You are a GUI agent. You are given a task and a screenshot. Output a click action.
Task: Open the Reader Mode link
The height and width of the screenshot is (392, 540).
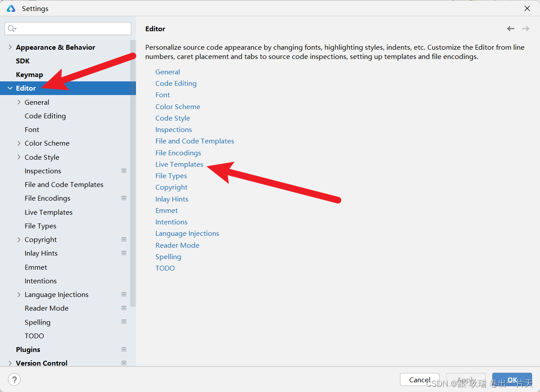[x=177, y=245]
